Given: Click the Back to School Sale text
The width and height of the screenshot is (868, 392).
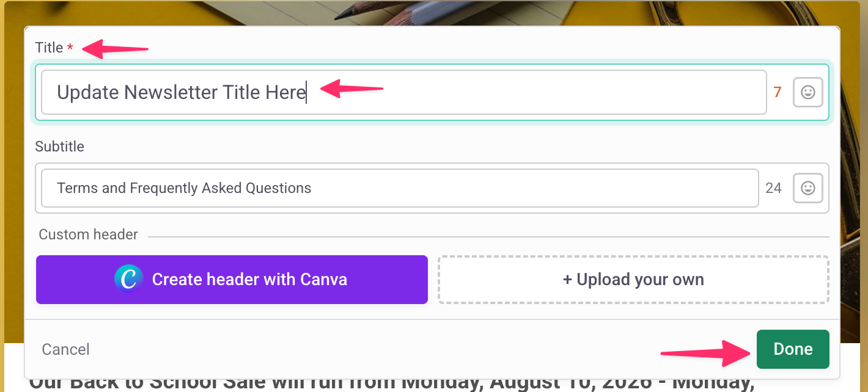Looking at the screenshot, I should (147, 383).
